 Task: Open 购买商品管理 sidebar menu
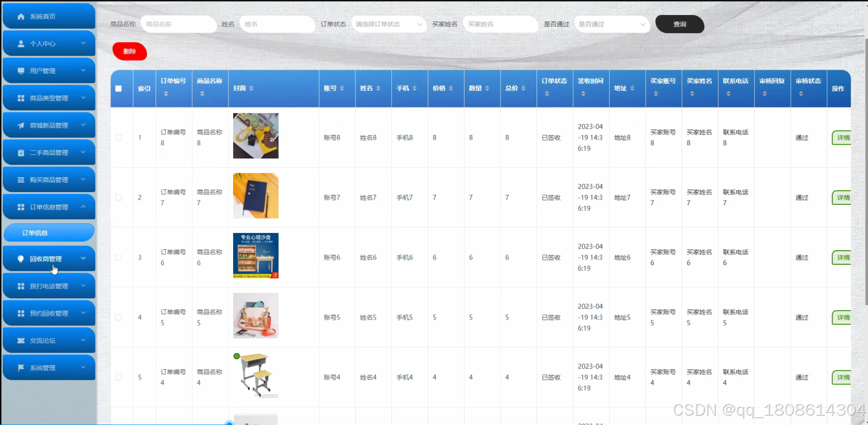pos(49,180)
